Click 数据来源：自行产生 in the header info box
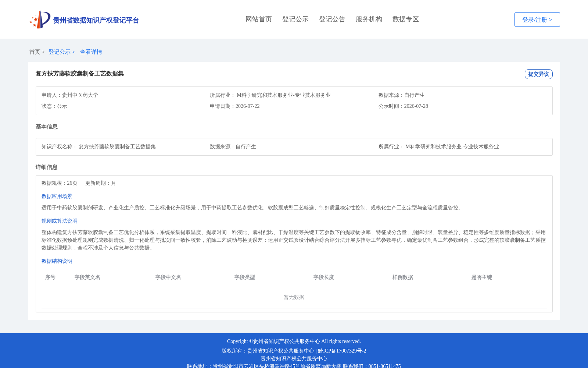This screenshot has height=368, width=588. coord(402,95)
